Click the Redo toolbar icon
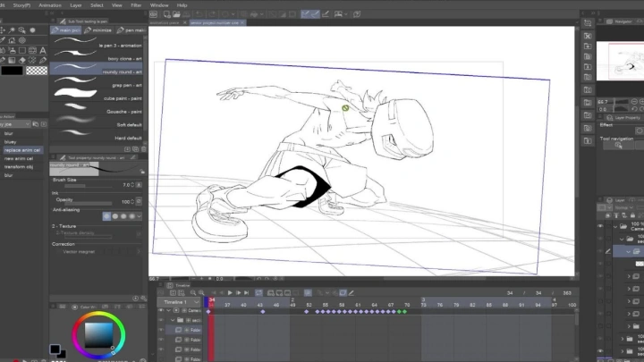Image resolution: width=644 pixels, height=362 pixels. point(212,14)
